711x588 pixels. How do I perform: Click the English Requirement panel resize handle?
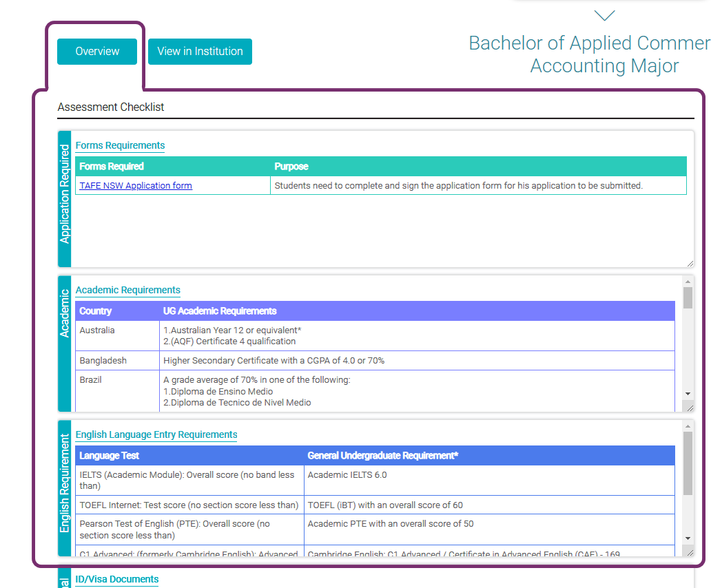tap(690, 552)
